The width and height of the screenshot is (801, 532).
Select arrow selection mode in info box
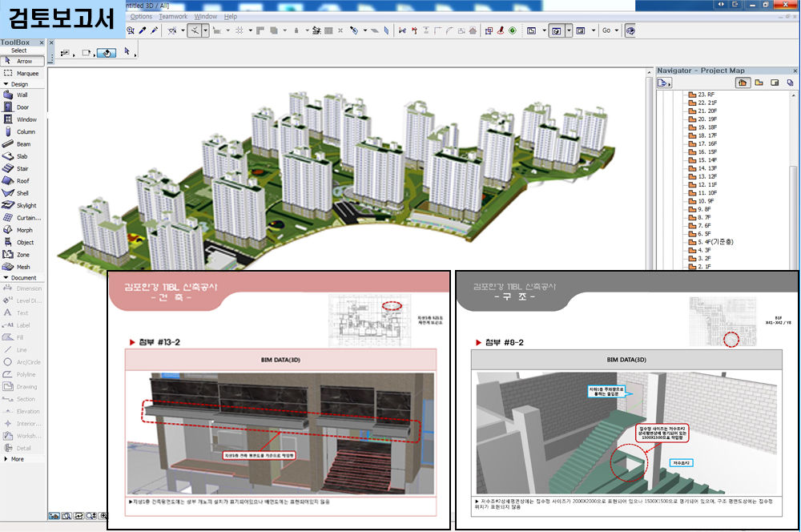[127, 51]
